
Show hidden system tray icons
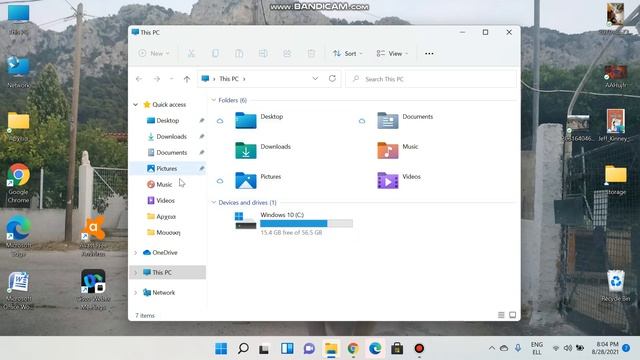click(492, 348)
